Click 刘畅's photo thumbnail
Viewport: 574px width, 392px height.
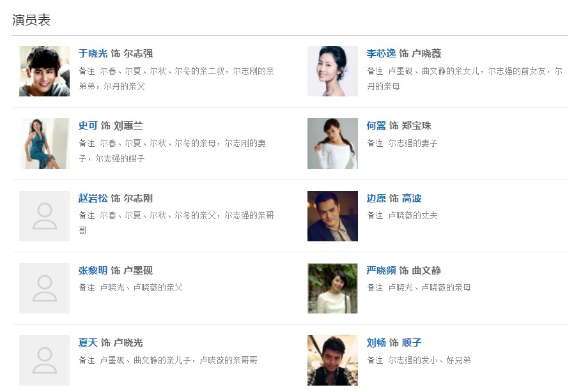click(x=332, y=360)
